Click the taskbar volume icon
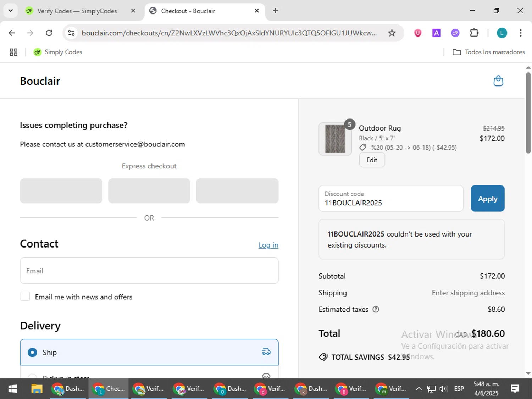The width and height of the screenshot is (532, 399). [443, 389]
